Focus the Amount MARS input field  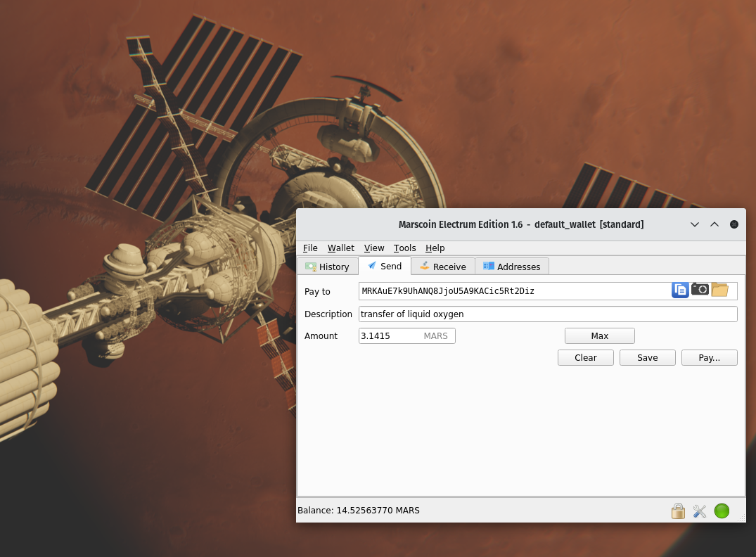click(390, 336)
